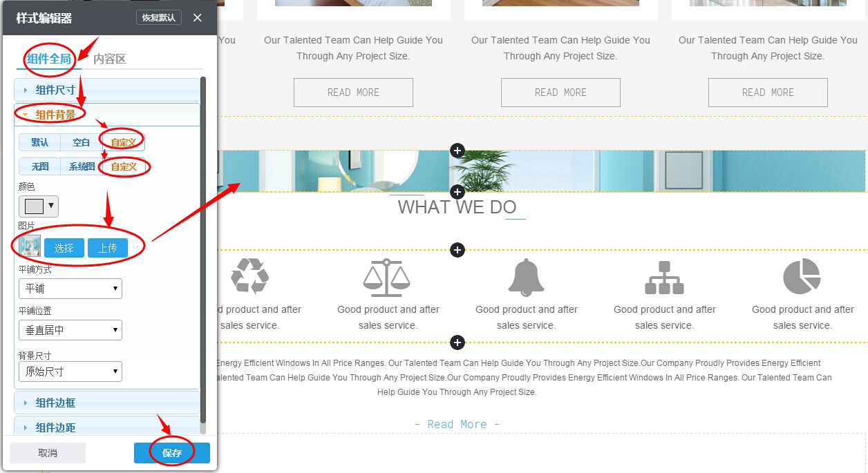Open 平铺位置 dropdown showing 垂直居中

tap(70, 330)
